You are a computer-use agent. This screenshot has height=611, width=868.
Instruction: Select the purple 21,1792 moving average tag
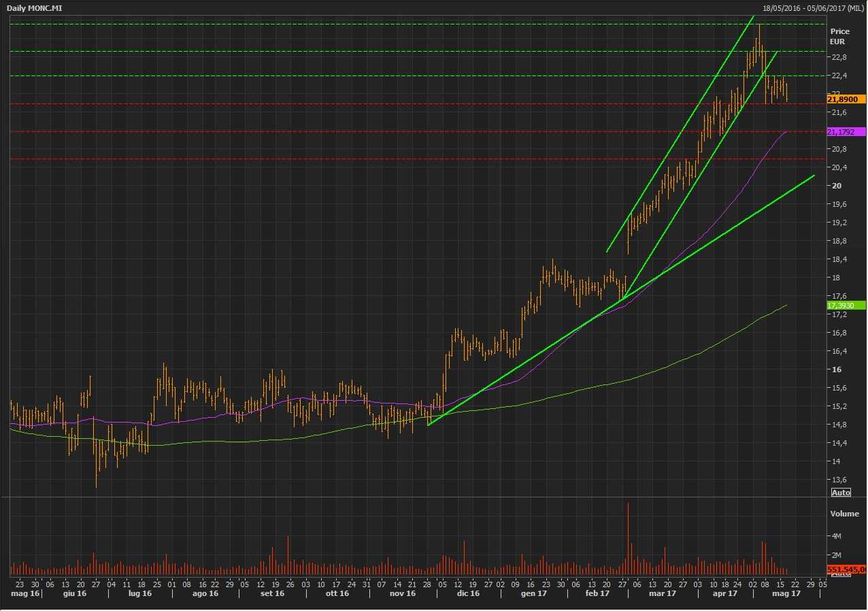pyautogui.click(x=846, y=131)
